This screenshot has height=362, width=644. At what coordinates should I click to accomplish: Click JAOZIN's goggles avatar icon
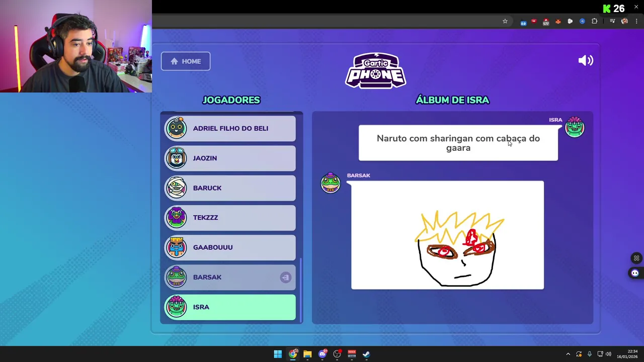click(x=176, y=158)
